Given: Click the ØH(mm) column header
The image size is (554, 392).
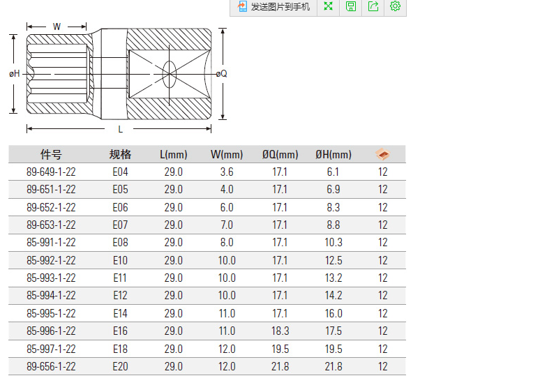Looking at the screenshot, I should (334, 154).
